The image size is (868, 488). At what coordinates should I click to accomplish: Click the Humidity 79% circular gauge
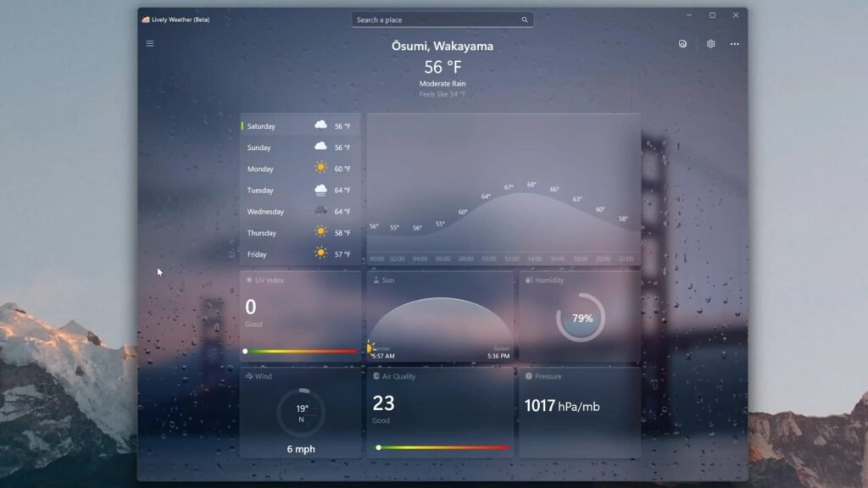click(x=581, y=319)
